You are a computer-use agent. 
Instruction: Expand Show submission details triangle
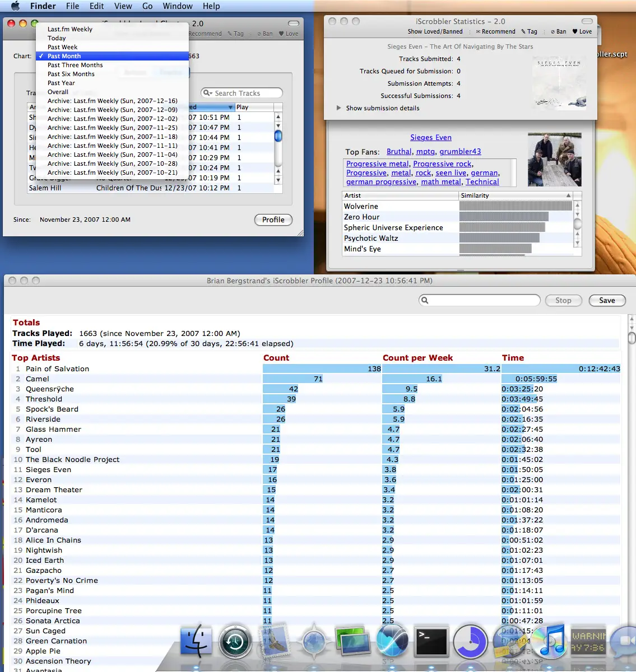[338, 108]
